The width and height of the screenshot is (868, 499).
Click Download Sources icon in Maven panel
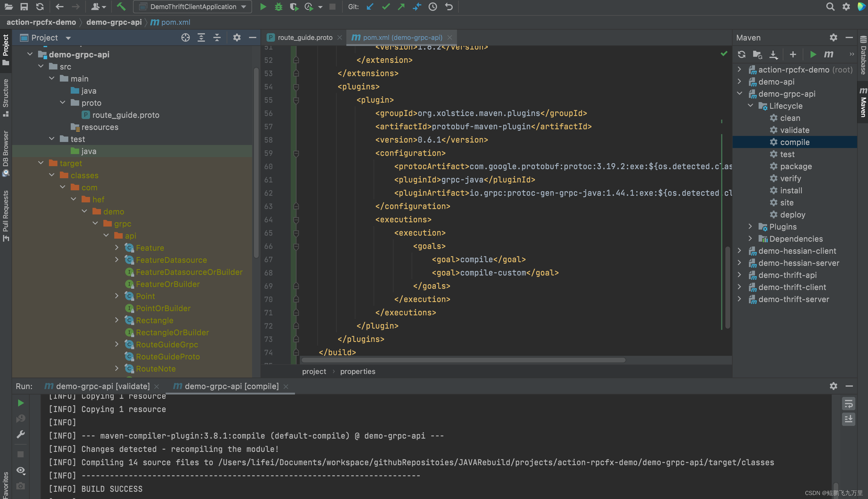click(x=773, y=54)
